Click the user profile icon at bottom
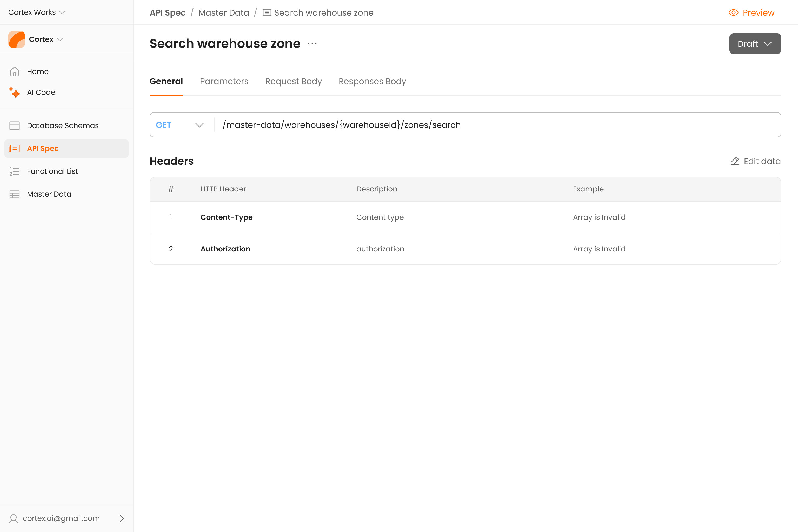The image size is (798, 532). point(14,518)
